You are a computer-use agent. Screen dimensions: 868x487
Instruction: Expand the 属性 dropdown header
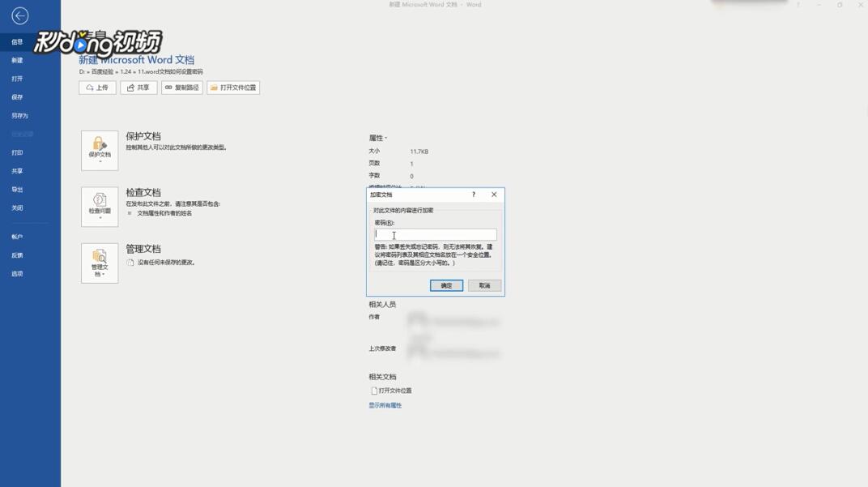click(x=378, y=138)
